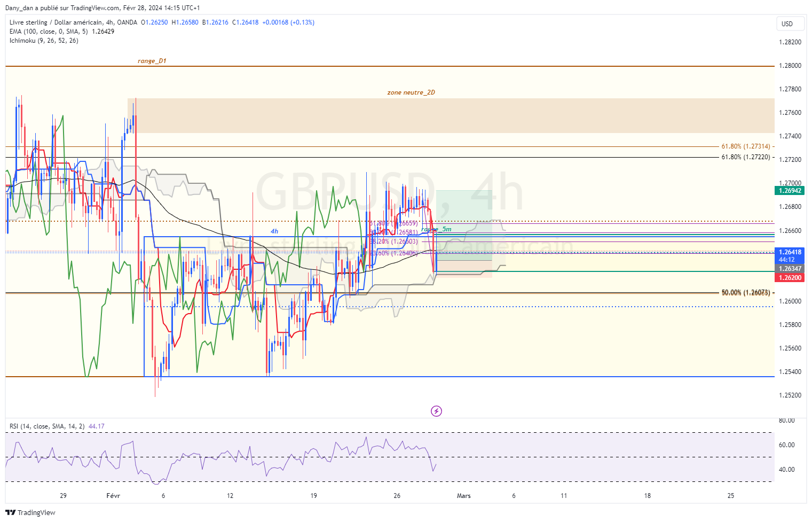The image size is (812, 522).
Task: Select the 61.80% (1.27220) Fibonacci label
Action: click(746, 157)
